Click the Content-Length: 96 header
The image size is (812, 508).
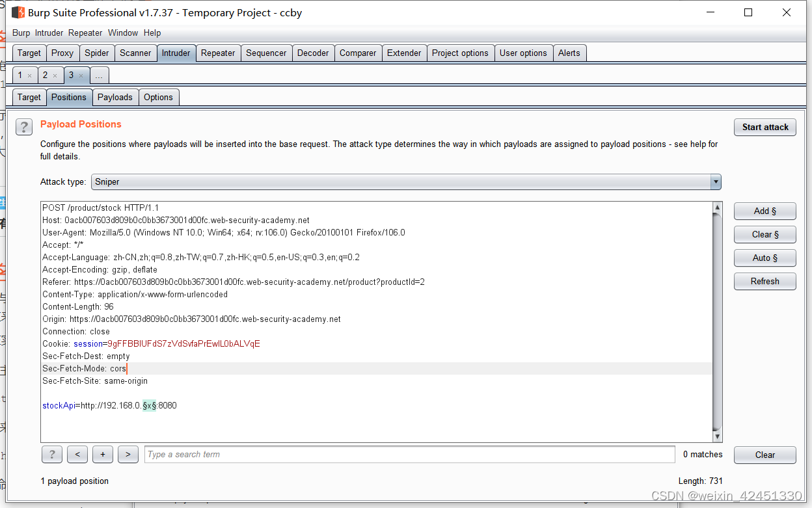point(78,307)
